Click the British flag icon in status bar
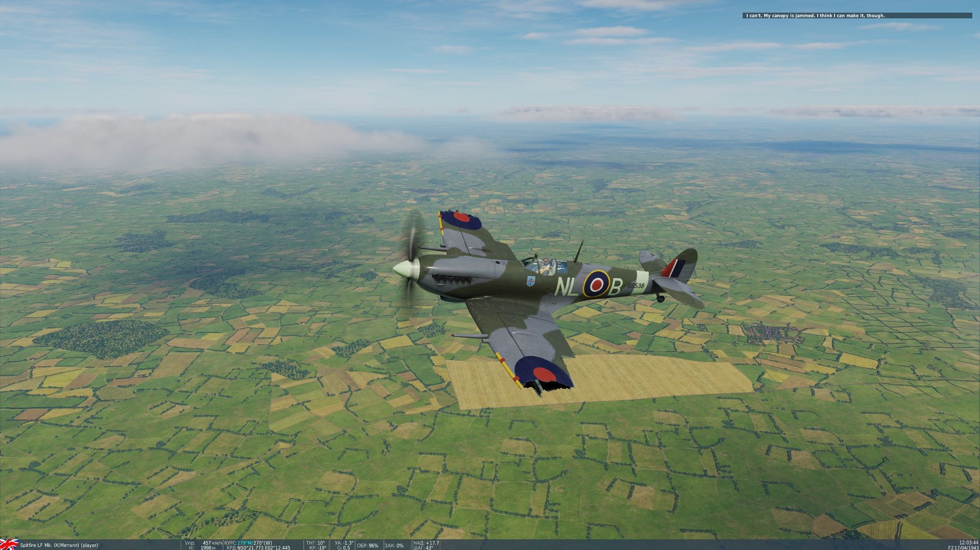The height and width of the screenshot is (550, 980). 9,544
